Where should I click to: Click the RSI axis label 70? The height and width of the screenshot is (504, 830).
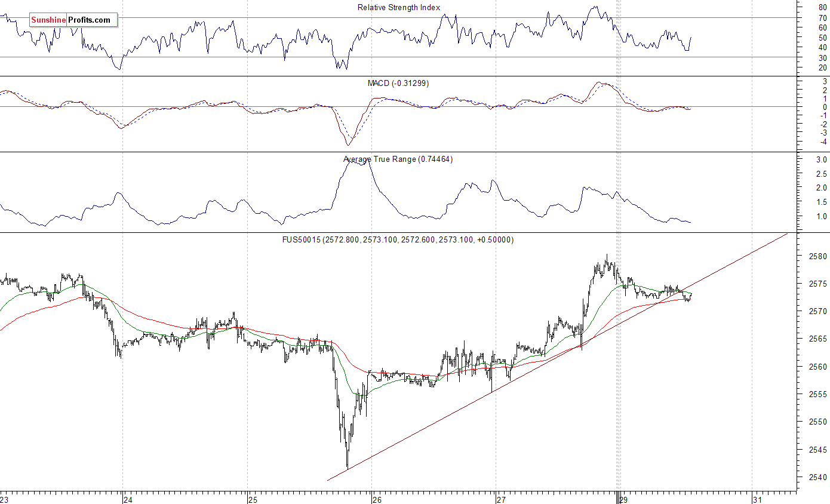pyautogui.click(x=823, y=17)
